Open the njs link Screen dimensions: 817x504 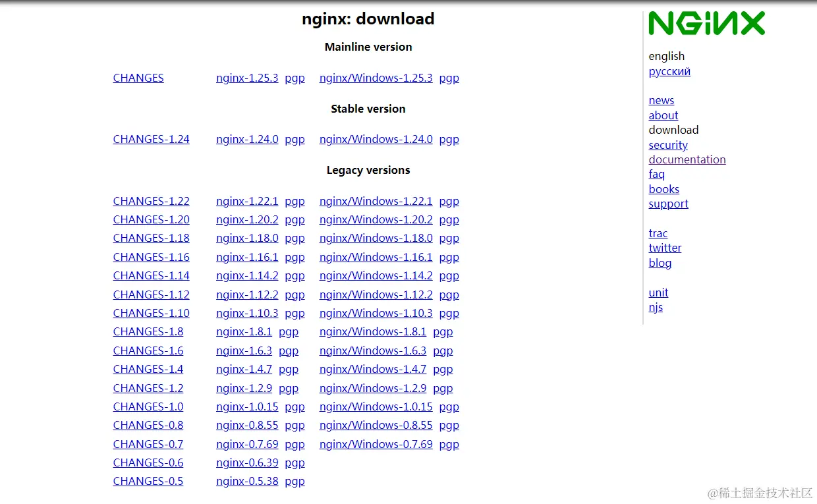coord(656,307)
